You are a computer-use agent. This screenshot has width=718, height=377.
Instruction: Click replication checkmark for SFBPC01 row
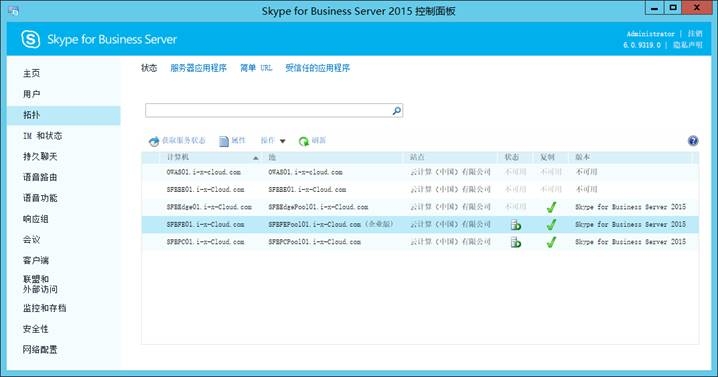coord(551,242)
